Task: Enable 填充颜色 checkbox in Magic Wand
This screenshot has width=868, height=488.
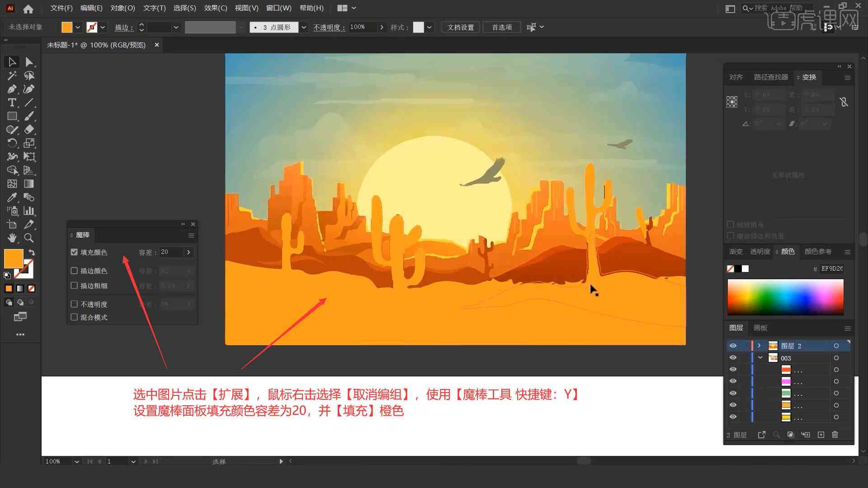Action: 74,252
